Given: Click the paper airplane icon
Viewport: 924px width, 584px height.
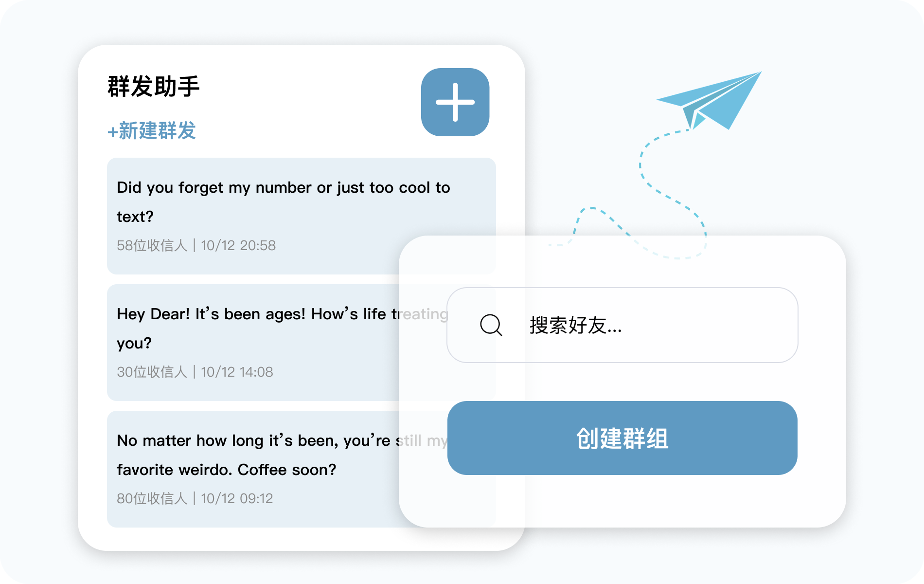Looking at the screenshot, I should 709,101.
